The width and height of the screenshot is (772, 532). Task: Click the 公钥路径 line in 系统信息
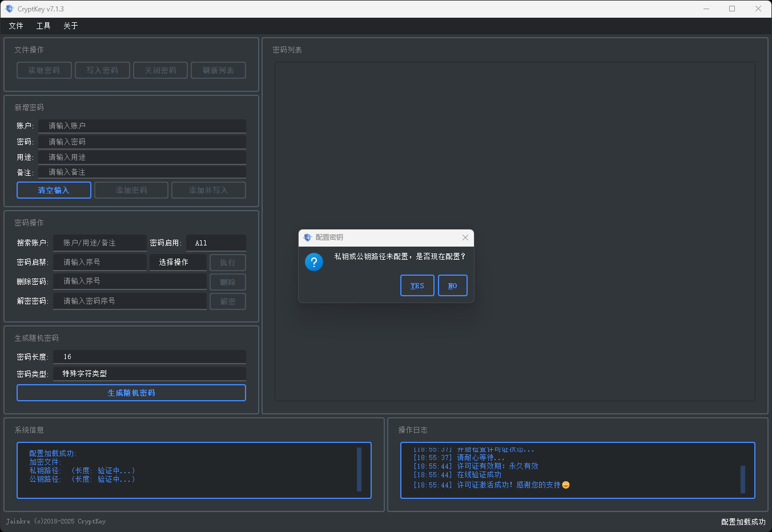pos(82,479)
